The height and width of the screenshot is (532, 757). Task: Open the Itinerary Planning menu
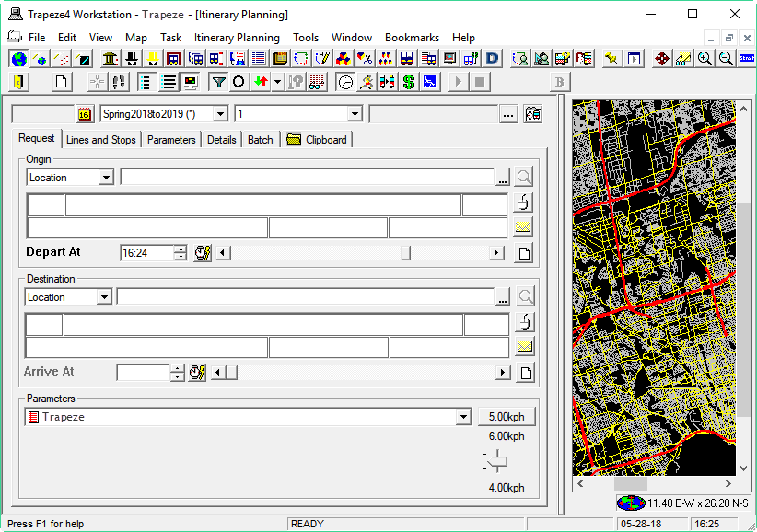point(238,38)
